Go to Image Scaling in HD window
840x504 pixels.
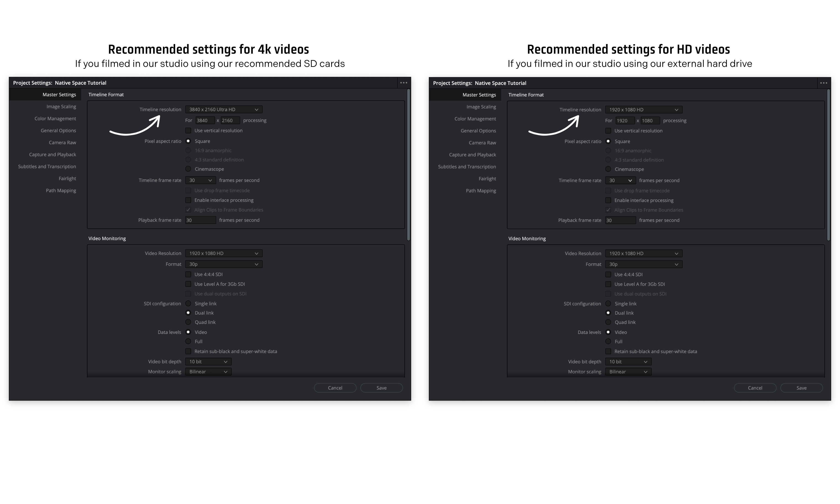(481, 107)
